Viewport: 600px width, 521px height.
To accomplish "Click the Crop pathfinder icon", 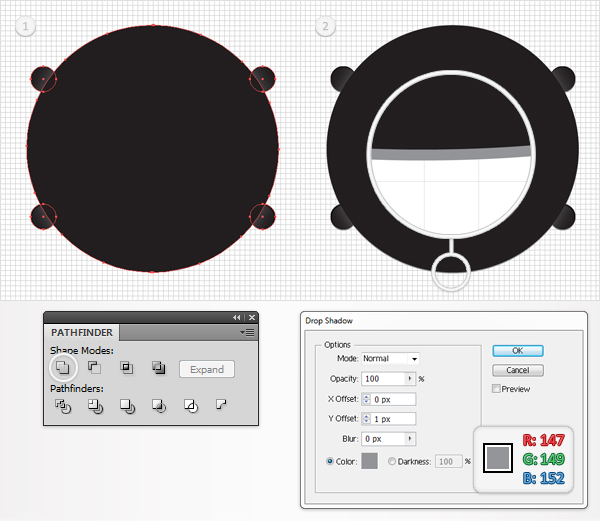I will [x=159, y=406].
